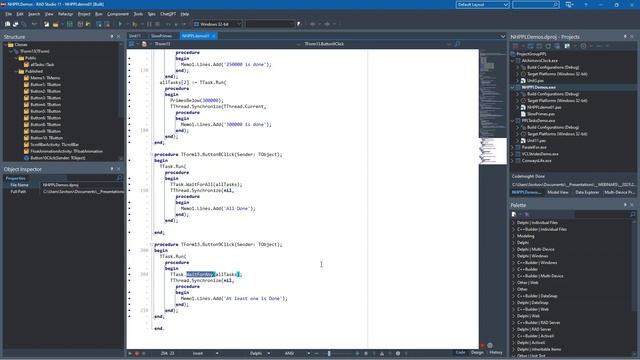Screen dimensions: 640x360
Task: Pin the Structure panel
Action: pos(112,37)
